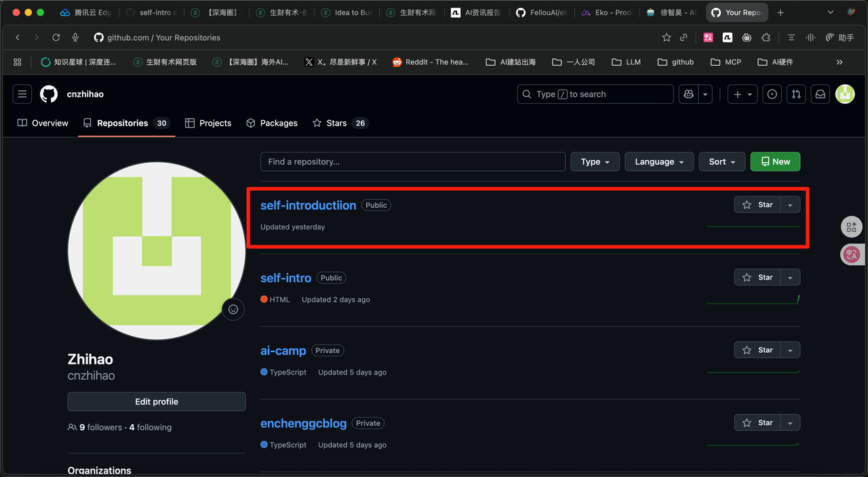Star the enchenggcblog repository

(757, 423)
